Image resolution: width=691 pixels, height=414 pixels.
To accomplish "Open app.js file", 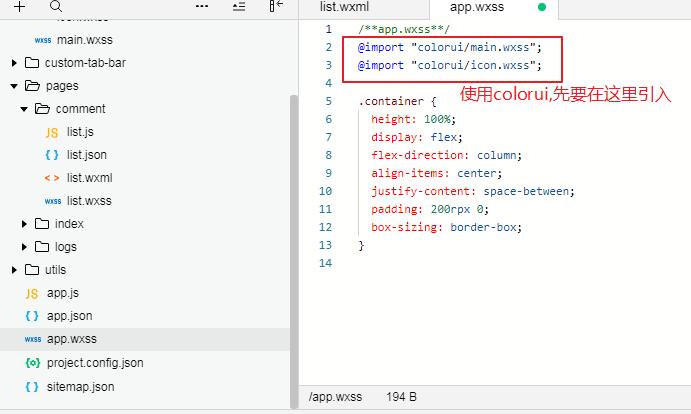I will click(63, 293).
